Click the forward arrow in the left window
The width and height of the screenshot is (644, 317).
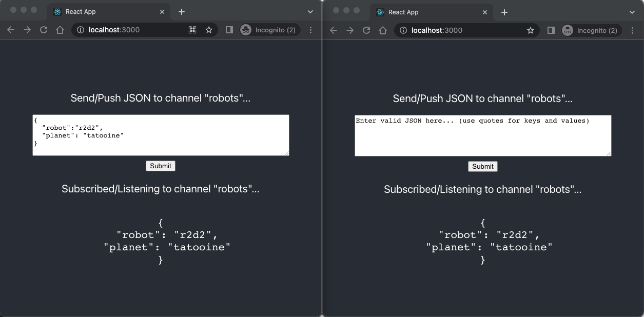tap(27, 30)
